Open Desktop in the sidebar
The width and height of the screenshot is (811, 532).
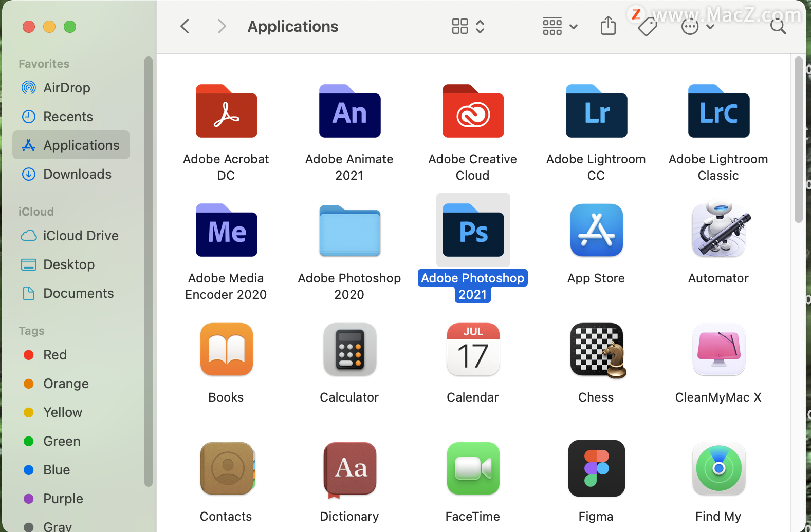tap(71, 264)
